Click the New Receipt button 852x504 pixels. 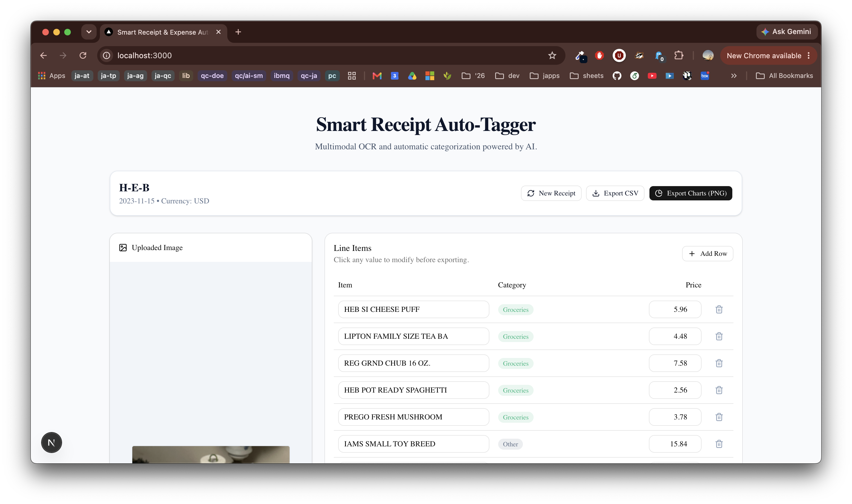click(x=551, y=193)
